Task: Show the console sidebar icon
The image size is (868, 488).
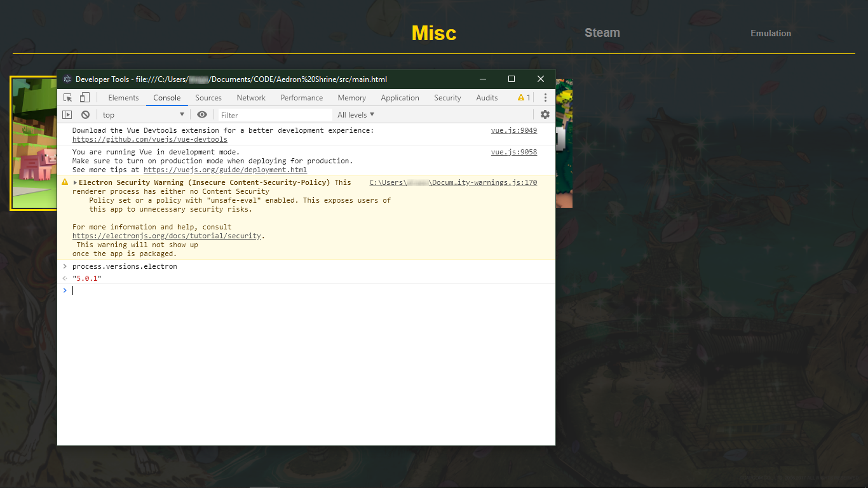Action: 67,114
